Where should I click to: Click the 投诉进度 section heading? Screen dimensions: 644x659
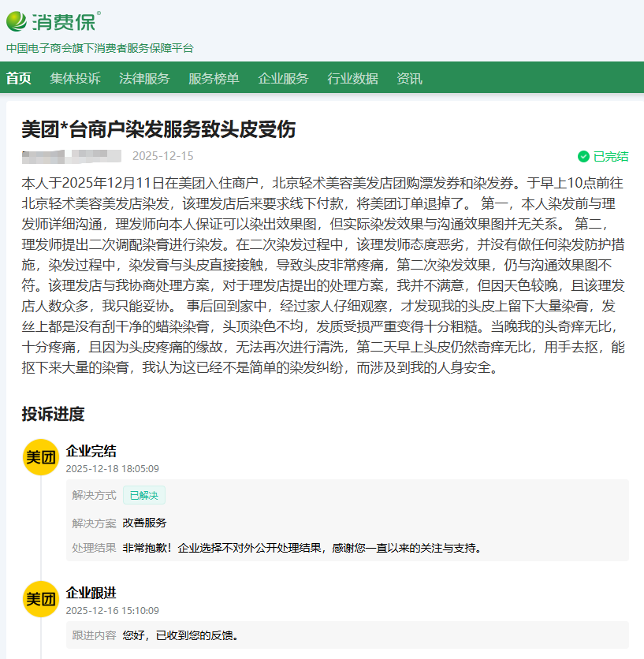pos(53,415)
